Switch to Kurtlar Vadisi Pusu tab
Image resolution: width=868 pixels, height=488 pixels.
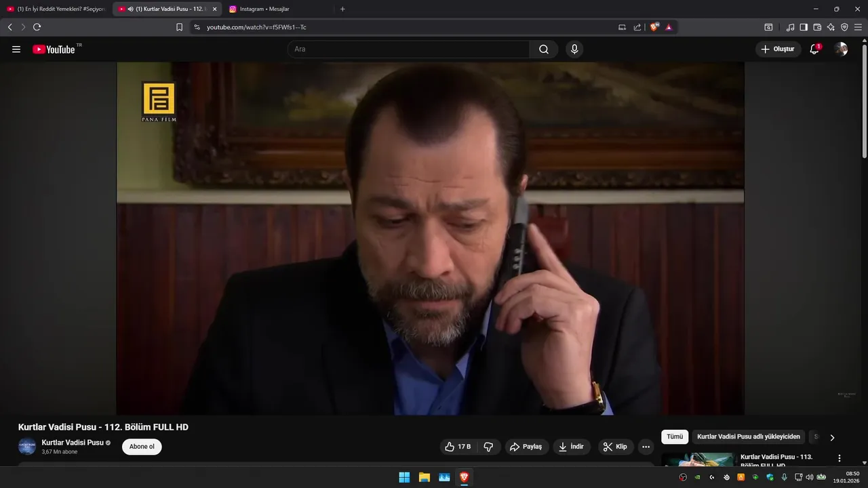tap(167, 9)
